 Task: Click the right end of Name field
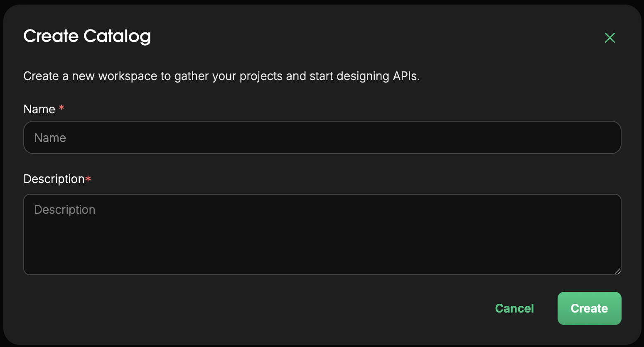[x=602, y=137]
